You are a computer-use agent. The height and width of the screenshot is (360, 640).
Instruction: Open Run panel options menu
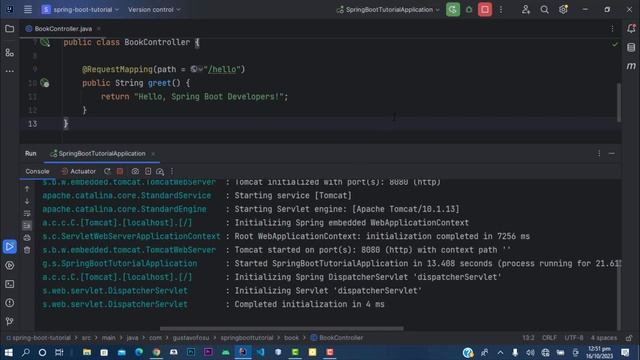click(x=599, y=153)
